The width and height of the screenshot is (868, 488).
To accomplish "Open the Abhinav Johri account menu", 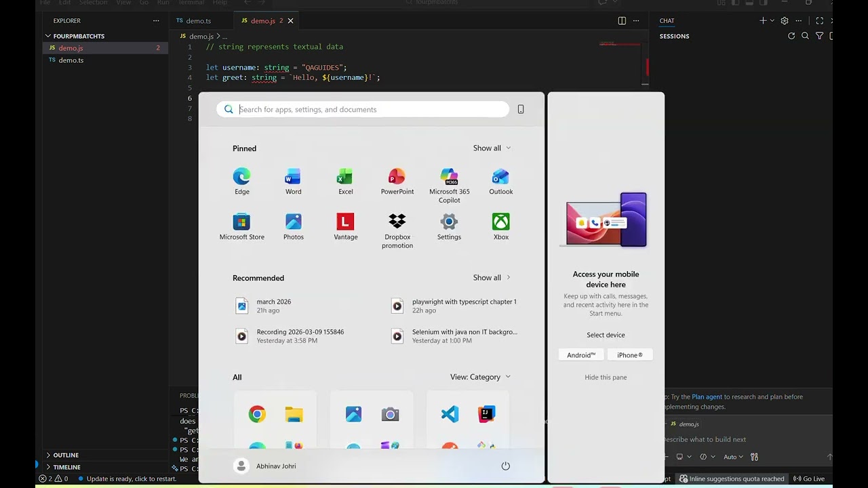I will click(x=265, y=466).
